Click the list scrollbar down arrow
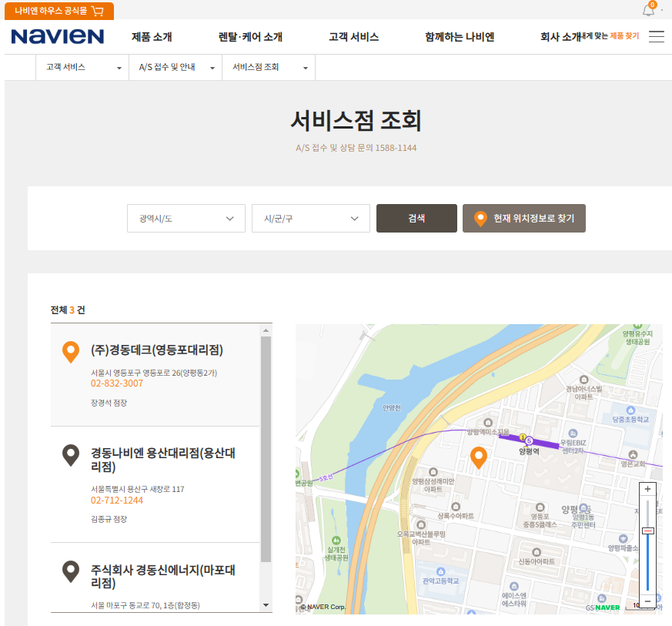This screenshot has height=626, width=672. 266,605
